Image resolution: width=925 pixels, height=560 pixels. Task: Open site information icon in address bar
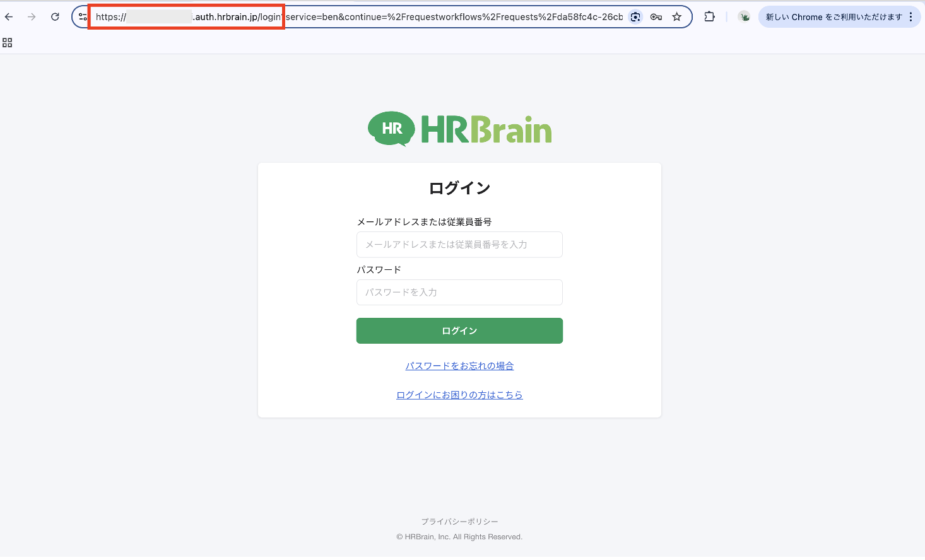point(83,17)
